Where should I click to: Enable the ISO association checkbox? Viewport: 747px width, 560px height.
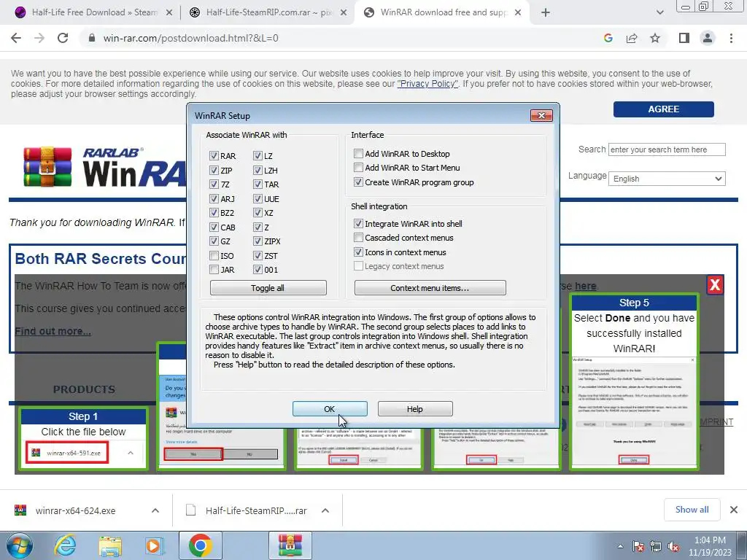pos(214,256)
